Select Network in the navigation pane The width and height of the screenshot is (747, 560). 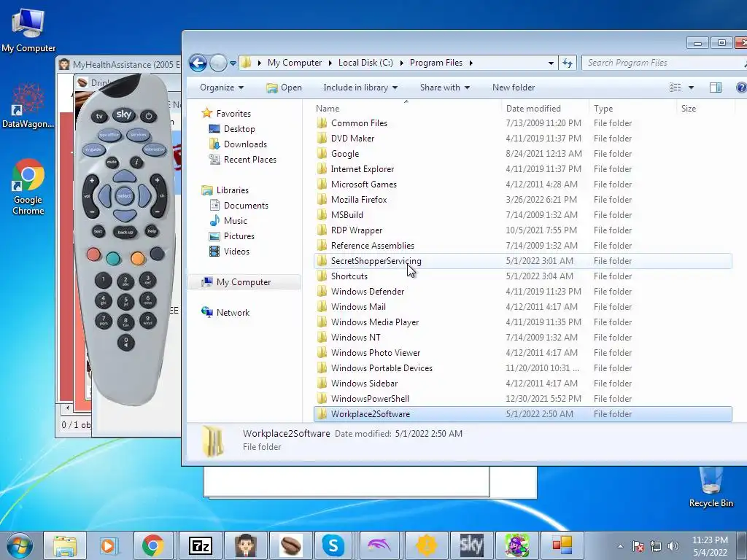pyautogui.click(x=233, y=313)
